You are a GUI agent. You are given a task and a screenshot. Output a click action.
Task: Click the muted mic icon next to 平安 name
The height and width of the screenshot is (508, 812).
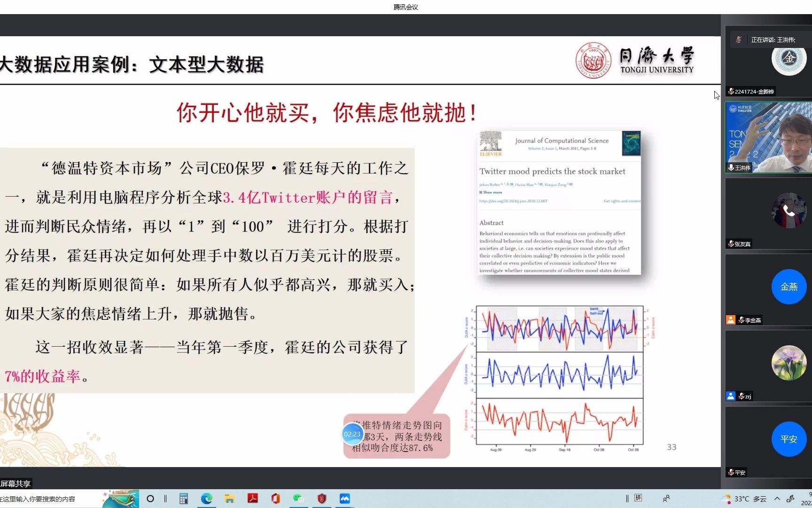[x=731, y=472]
